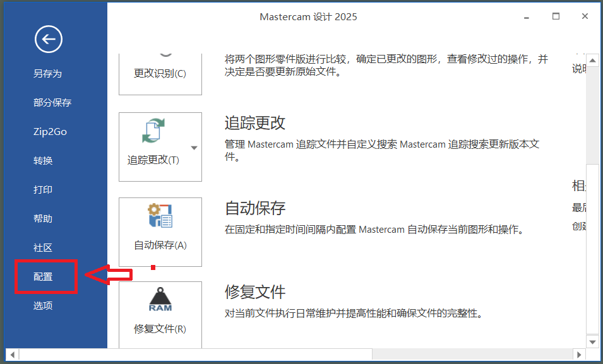Click the horizontal scrollbar left arrow
603x364 pixels.
(13, 355)
